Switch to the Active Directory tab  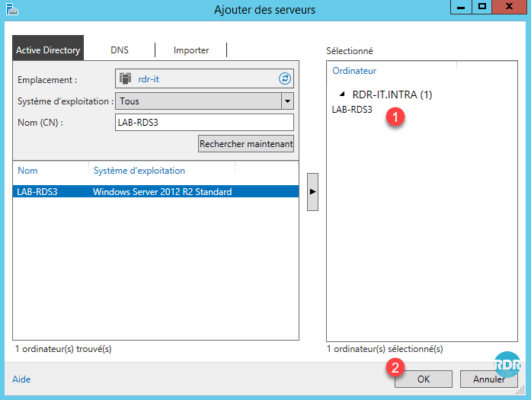[48, 48]
